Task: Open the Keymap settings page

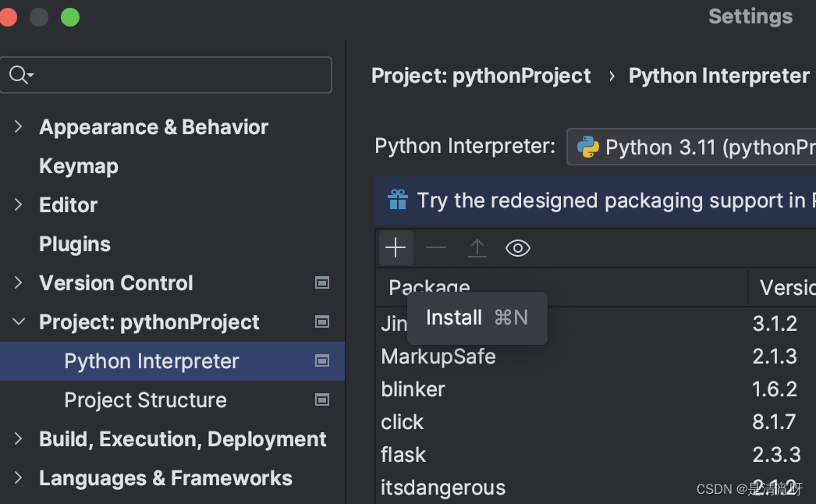Action: tap(79, 166)
